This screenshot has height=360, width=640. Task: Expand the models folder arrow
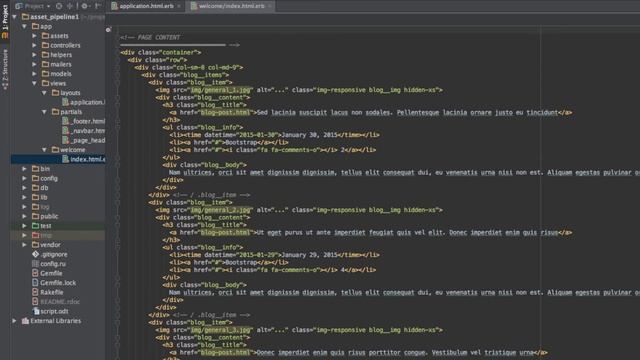click(x=35, y=74)
